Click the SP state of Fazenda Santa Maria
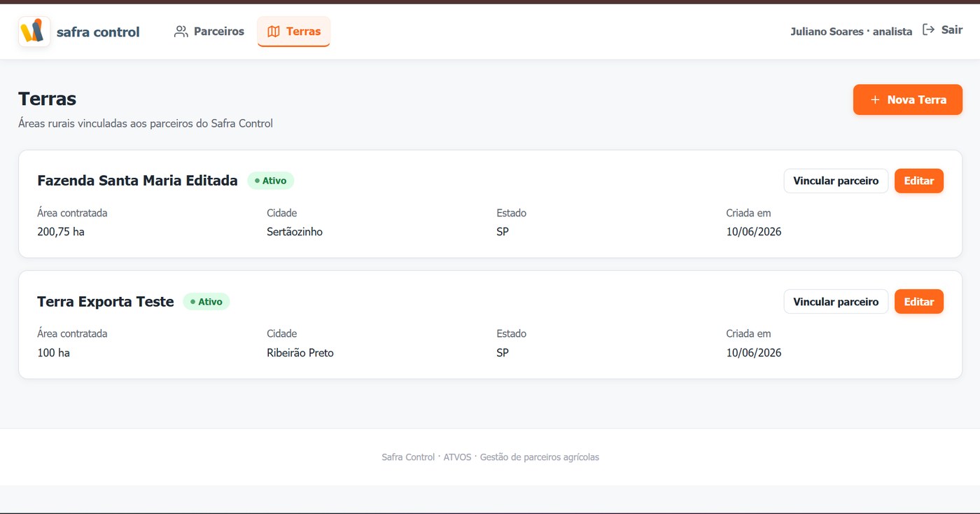Viewport: 980px width, 514px height. pyautogui.click(x=503, y=232)
